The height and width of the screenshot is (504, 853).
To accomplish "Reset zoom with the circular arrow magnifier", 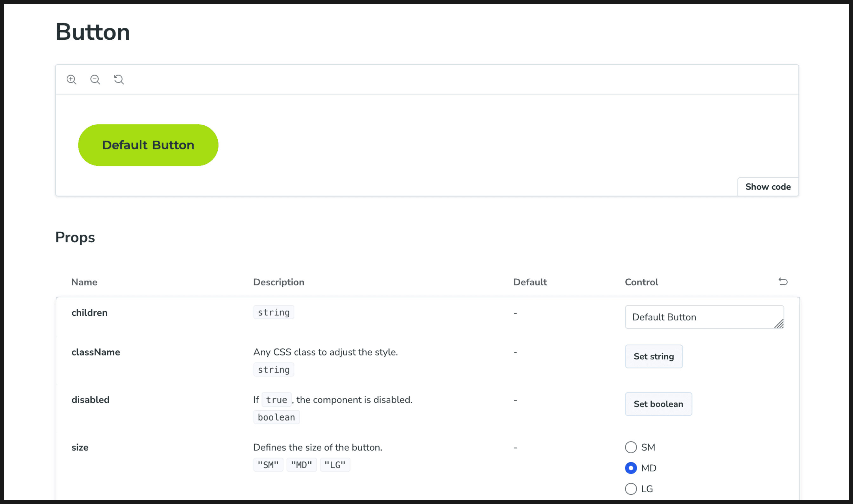I will 119,79.
